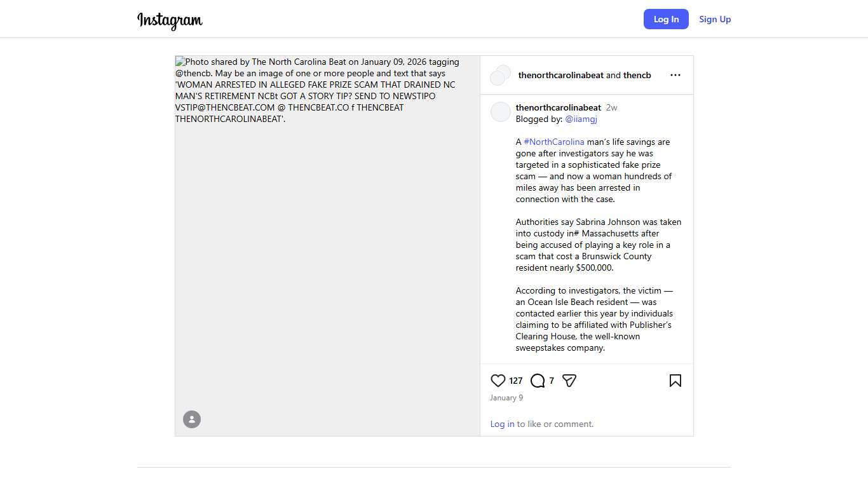The image size is (868, 488).
Task: Open the three-dots more options menu
Action: click(675, 75)
